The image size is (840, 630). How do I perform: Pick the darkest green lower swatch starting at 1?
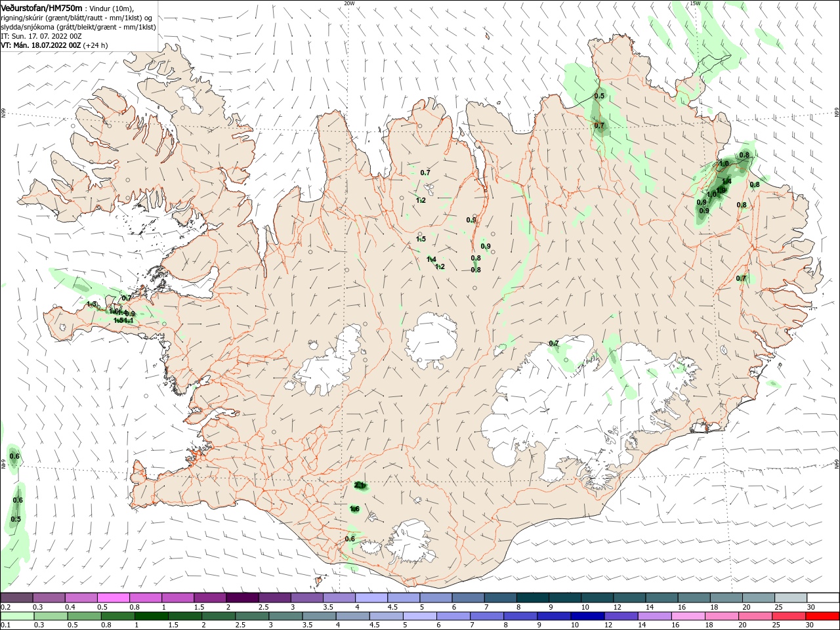(x=151, y=616)
